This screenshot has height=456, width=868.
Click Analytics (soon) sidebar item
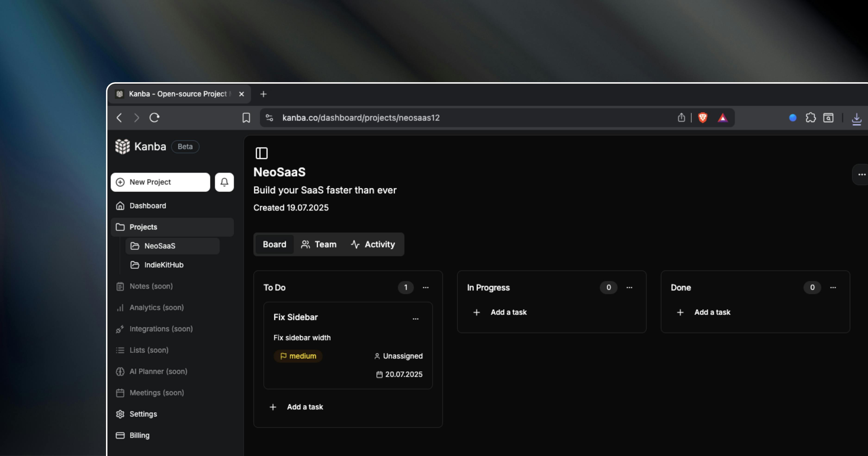coord(172,307)
